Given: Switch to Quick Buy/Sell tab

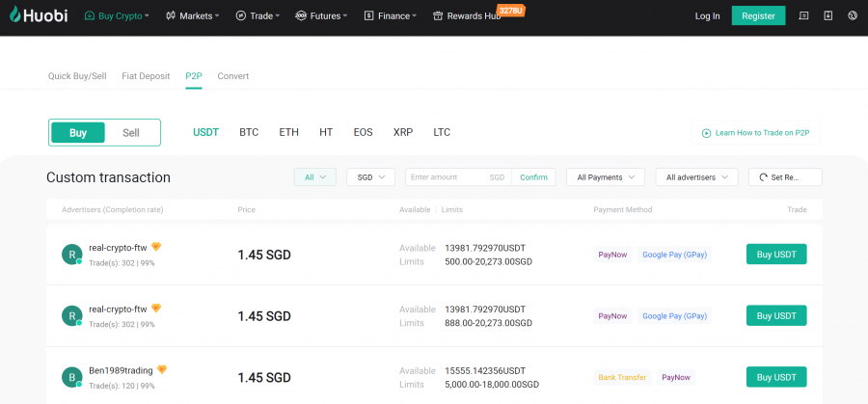Looking at the screenshot, I should (77, 76).
